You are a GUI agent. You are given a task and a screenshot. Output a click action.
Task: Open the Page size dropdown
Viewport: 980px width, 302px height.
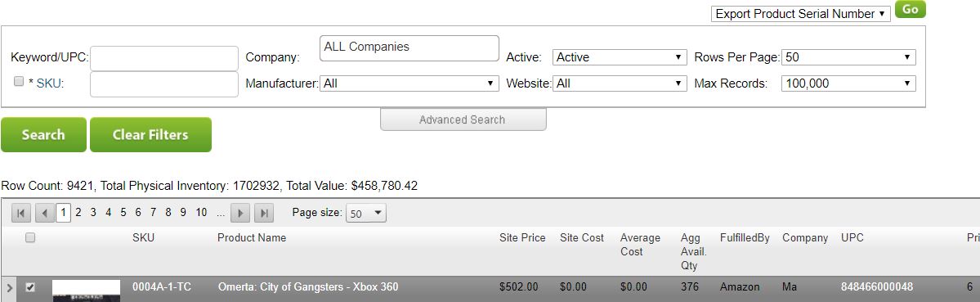(x=365, y=214)
